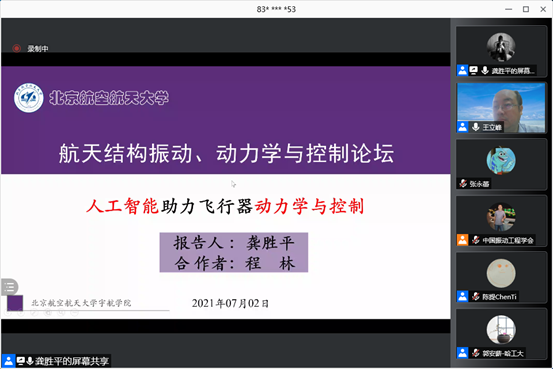This screenshot has width=553, height=369.
Task: Minimize the meeting window
Action: (x=509, y=9)
